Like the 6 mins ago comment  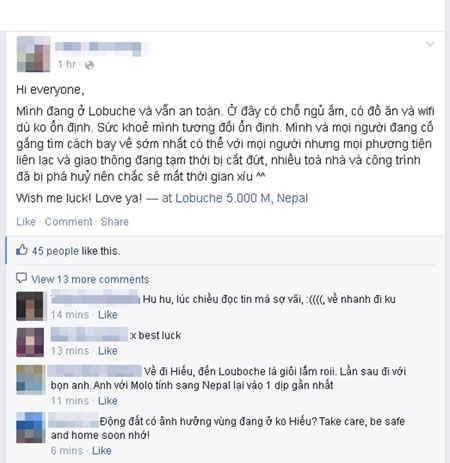102,451
